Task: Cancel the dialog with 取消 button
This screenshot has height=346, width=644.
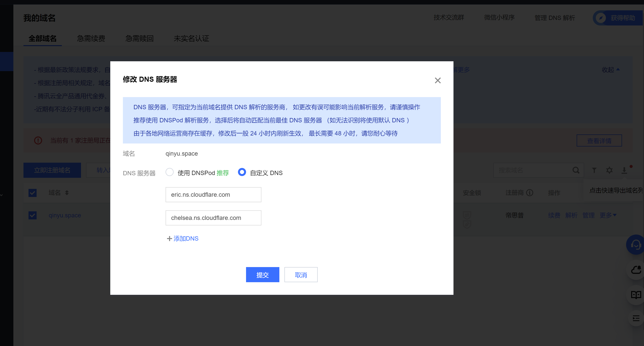Action: point(301,275)
